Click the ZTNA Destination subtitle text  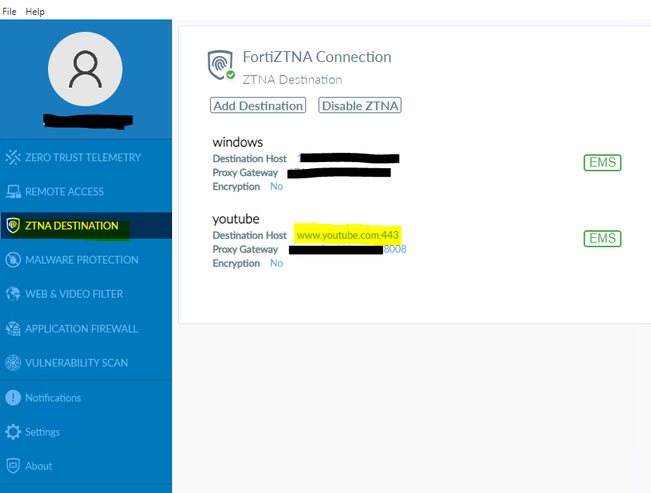click(x=292, y=79)
